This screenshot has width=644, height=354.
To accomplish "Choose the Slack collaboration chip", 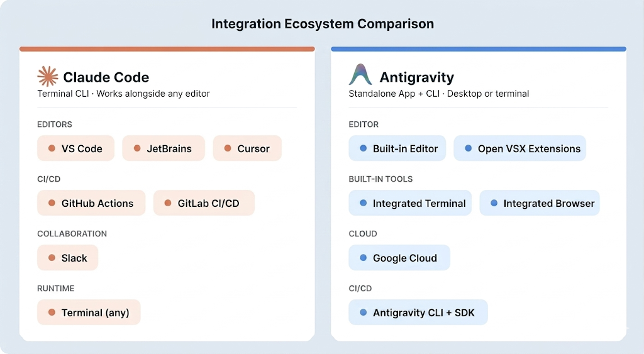I will pyautogui.click(x=68, y=258).
